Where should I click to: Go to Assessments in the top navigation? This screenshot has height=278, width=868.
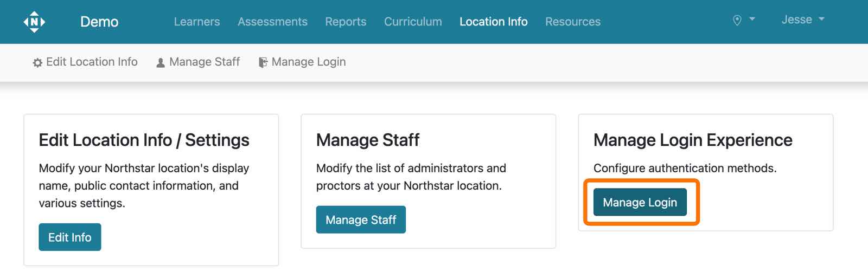[x=272, y=22]
